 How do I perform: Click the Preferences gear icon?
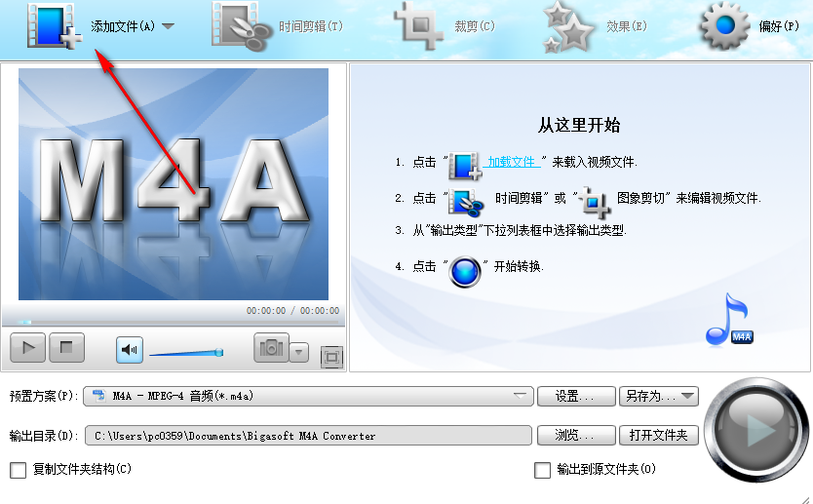724,25
